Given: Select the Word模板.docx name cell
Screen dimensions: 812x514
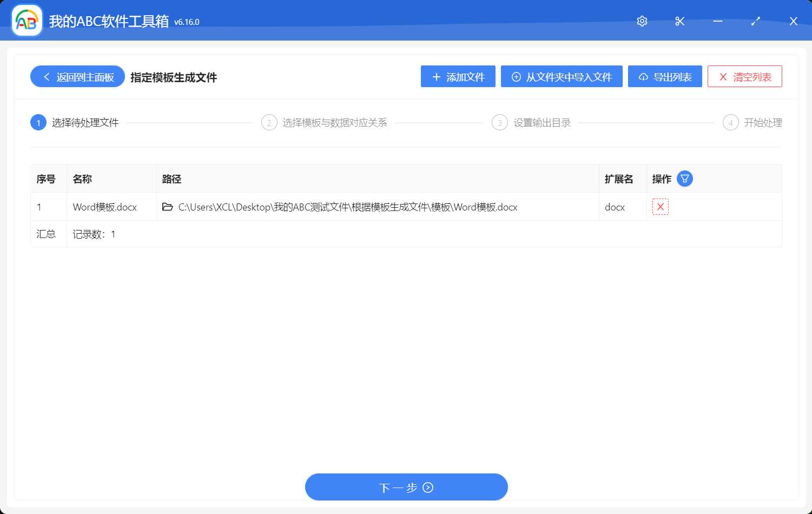Looking at the screenshot, I should 105,207.
